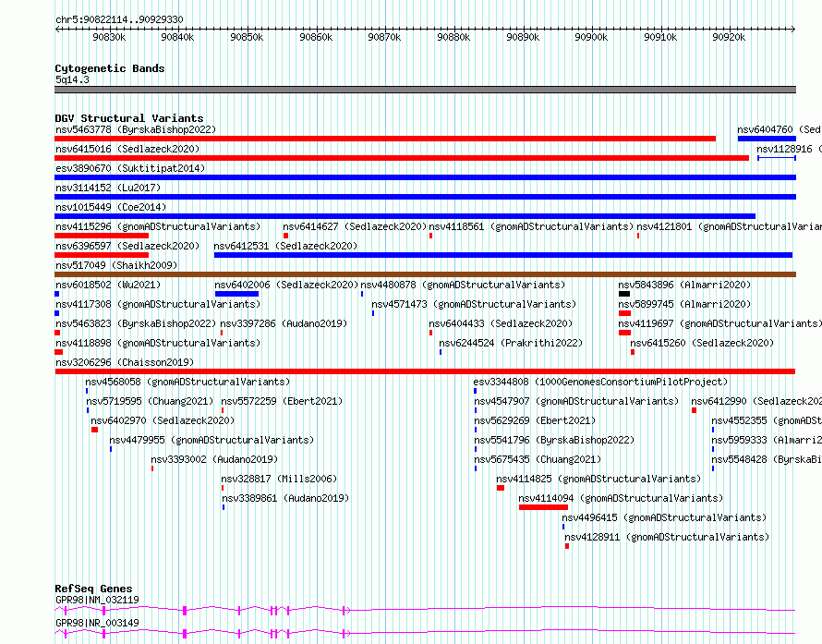
Task: Click the 5q14.3 cytogenetic band bar
Action: coord(425,90)
